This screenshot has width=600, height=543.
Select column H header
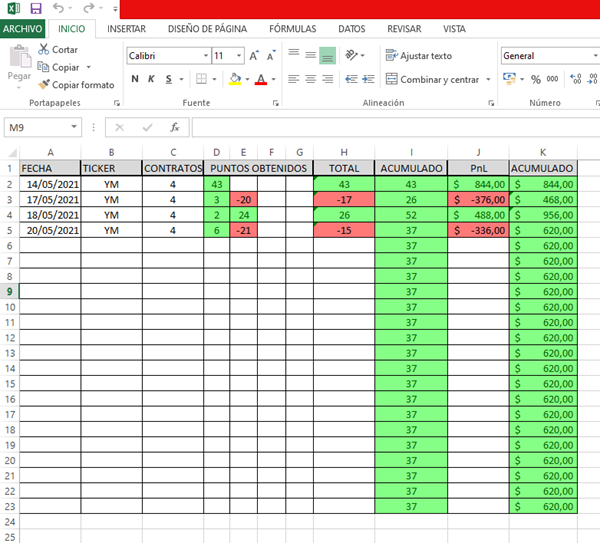click(x=344, y=152)
